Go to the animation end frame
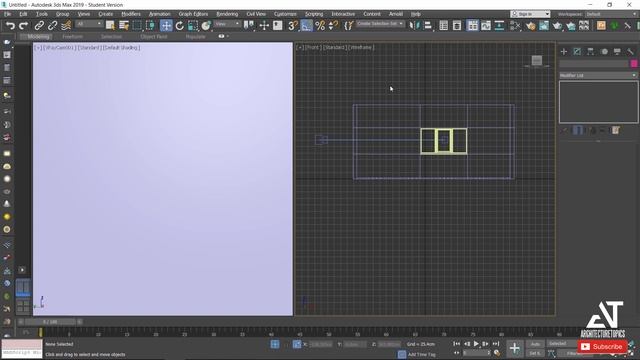 (x=496, y=344)
